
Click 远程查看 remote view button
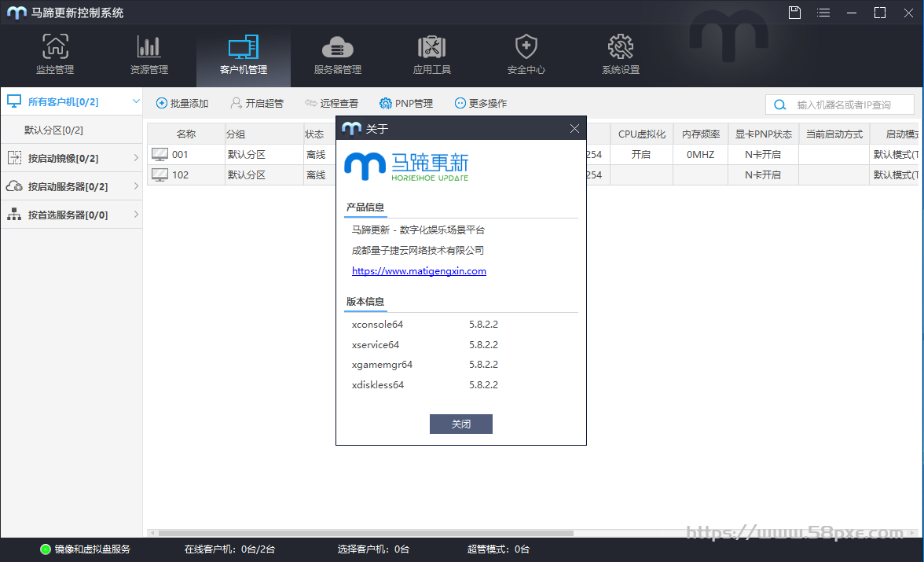point(332,103)
